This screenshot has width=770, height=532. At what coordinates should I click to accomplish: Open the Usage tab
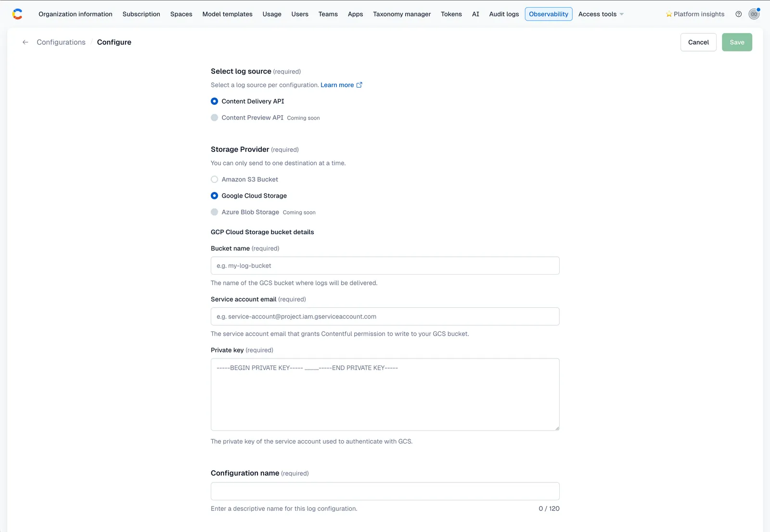pos(272,14)
